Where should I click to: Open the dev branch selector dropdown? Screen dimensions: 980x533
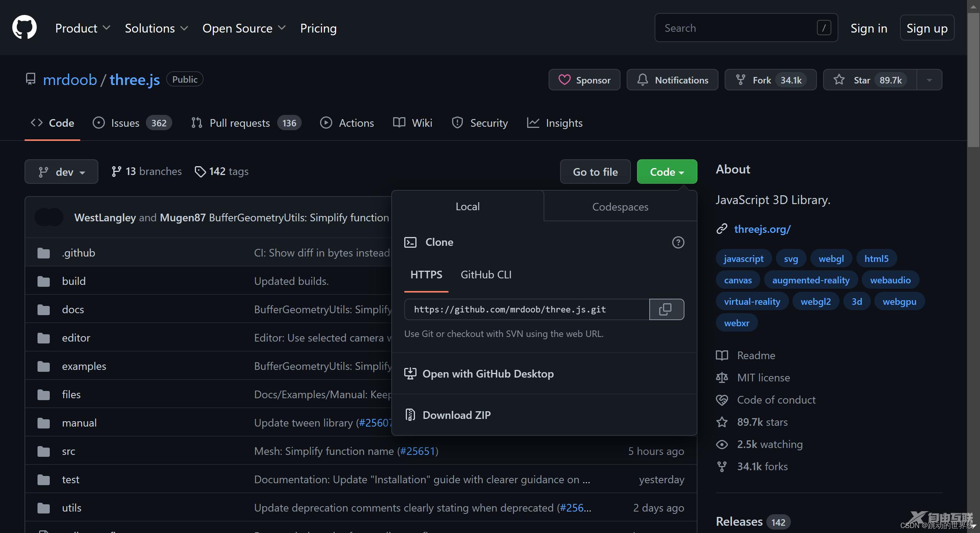tap(61, 172)
